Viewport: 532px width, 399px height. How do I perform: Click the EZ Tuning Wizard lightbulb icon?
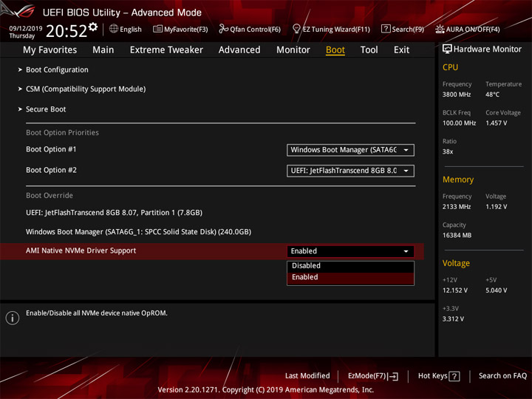tap(296, 29)
